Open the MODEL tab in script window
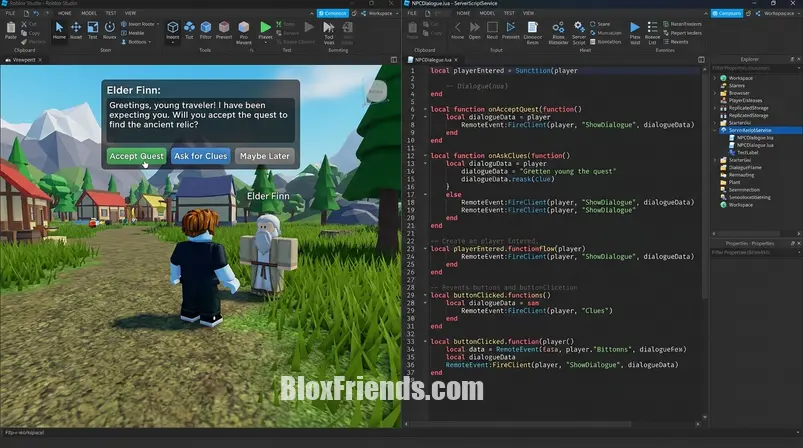The height and width of the screenshot is (448, 803). 487,13
